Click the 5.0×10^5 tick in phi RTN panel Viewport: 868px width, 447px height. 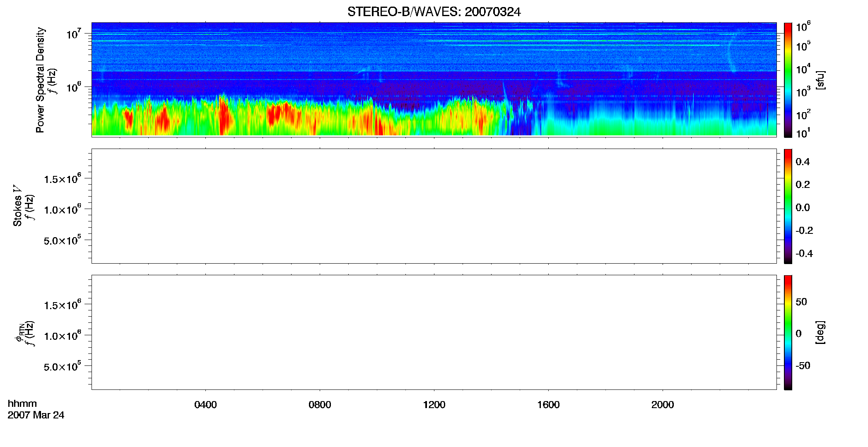click(63, 367)
